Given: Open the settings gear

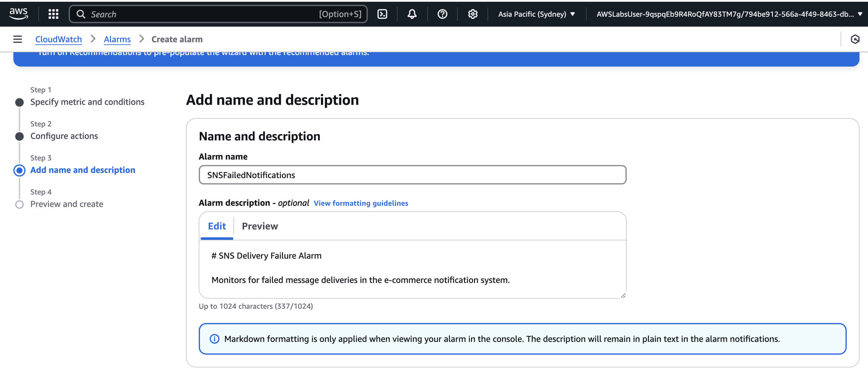Looking at the screenshot, I should (x=472, y=14).
